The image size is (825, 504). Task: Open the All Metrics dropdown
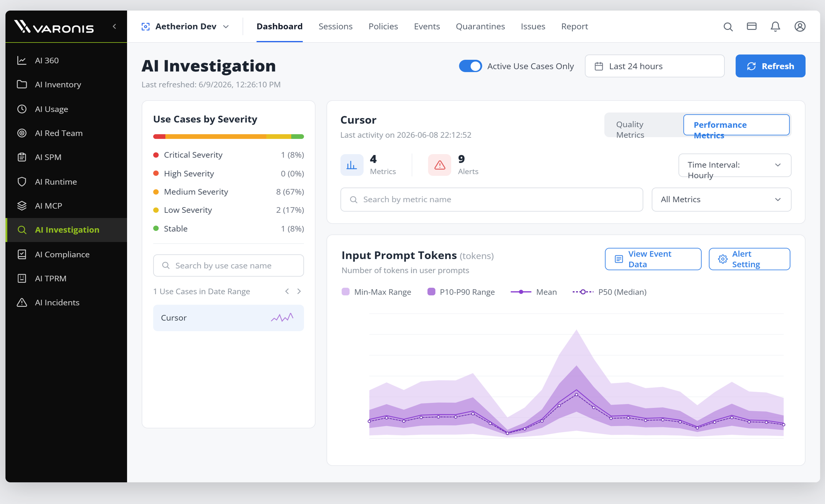coord(721,199)
